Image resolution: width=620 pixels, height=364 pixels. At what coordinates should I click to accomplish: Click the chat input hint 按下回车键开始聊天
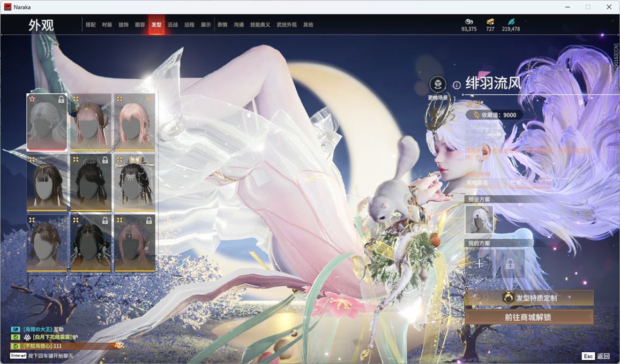click(50, 356)
